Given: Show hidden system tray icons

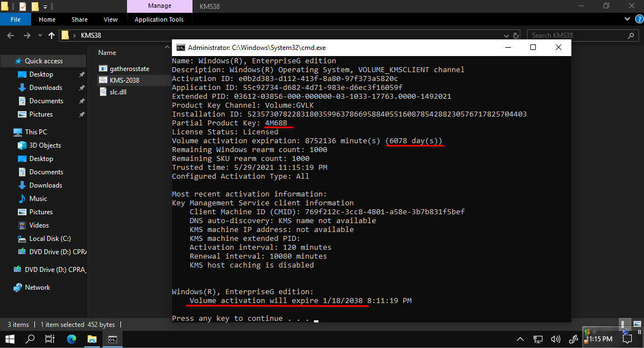Looking at the screenshot, I should point(520,339).
